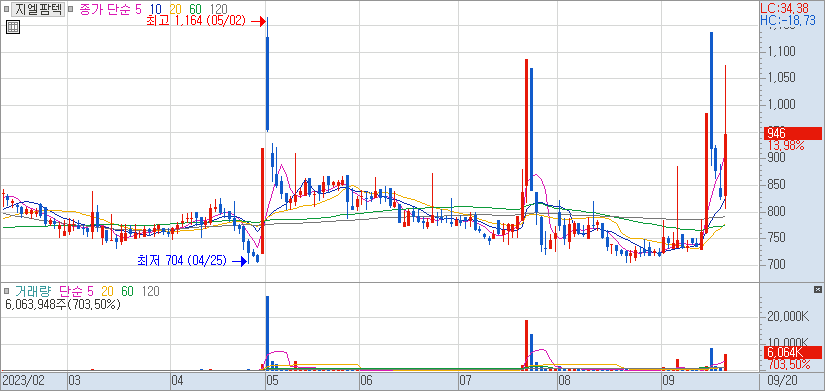Open the data table grid icon
Screen dimensions: 825x391
13,27
